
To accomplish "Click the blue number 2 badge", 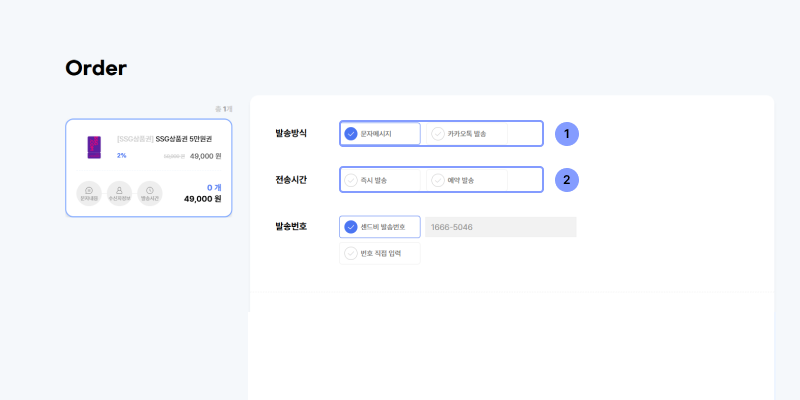I will tap(567, 180).
